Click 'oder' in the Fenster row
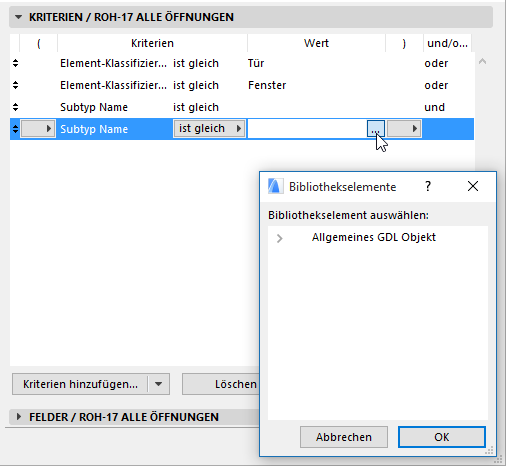Image resolution: width=506 pixels, height=466 pixels. [x=436, y=85]
